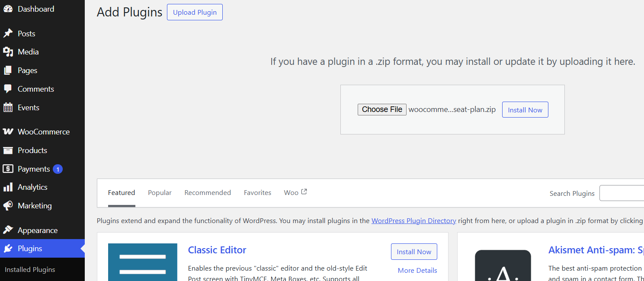Image resolution: width=644 pixels, height=281 pixels.
Task: Click the Payments notification badge showing 1
Action: point(58,169)
